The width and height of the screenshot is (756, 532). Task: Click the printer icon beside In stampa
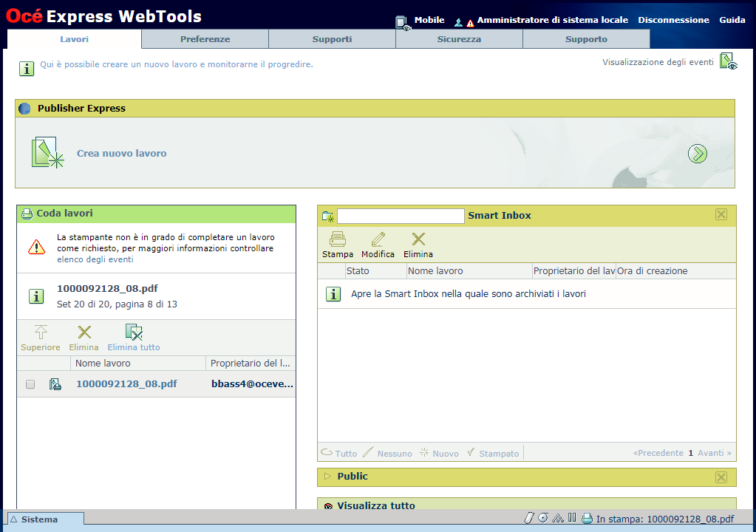[x=587, y=519]
